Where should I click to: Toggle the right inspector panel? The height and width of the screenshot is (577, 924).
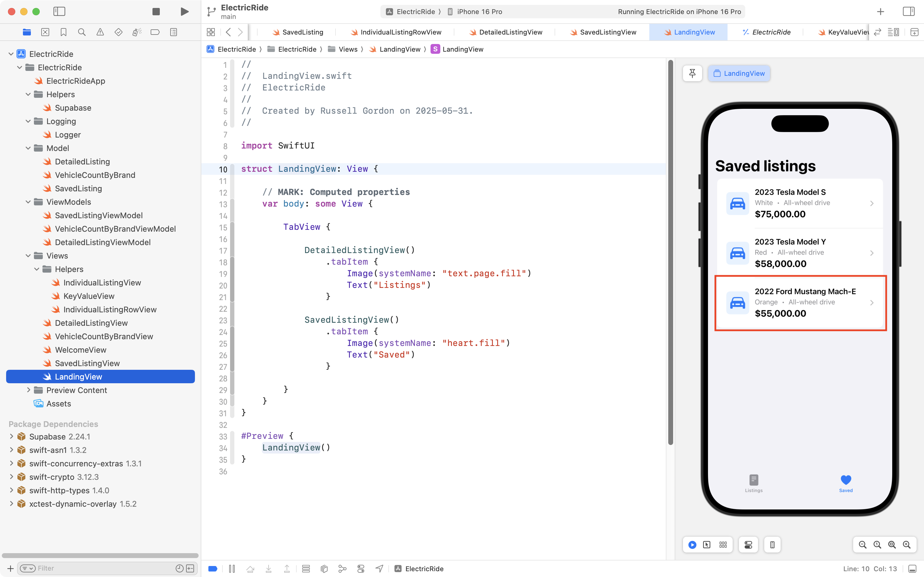click(x=908, y=11)
